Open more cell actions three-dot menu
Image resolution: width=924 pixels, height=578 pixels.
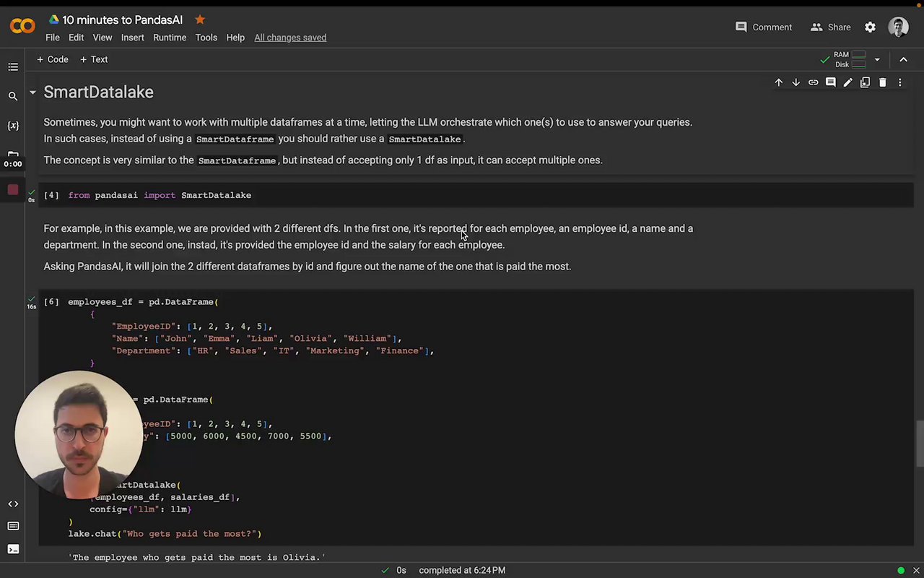coord(899,82)
